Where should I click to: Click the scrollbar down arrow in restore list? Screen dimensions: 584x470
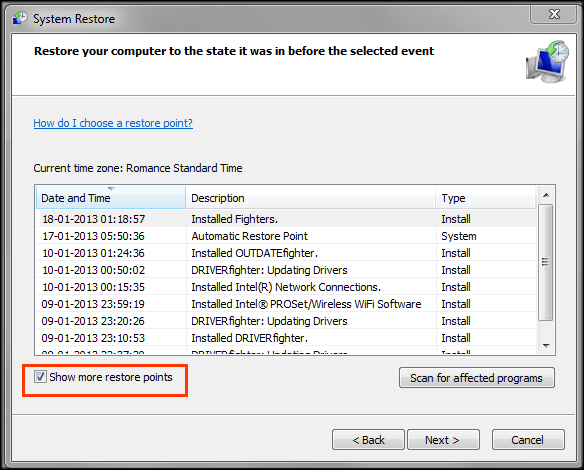546,346
